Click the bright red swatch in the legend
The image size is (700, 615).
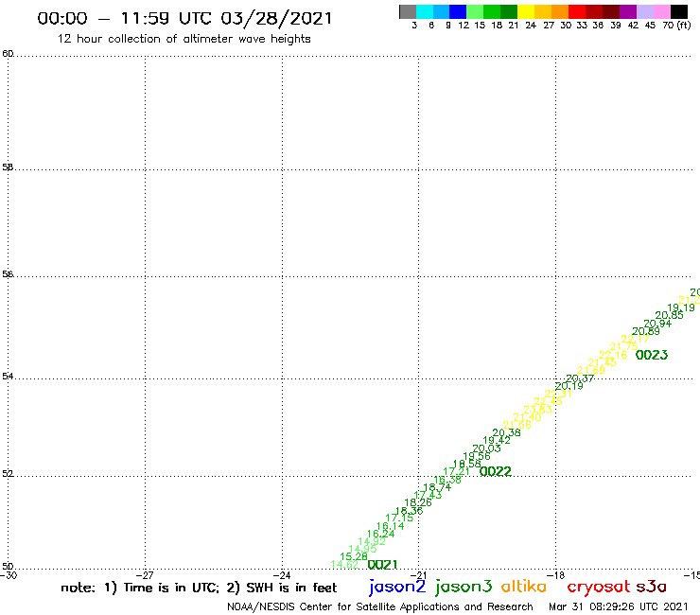click(x=577, y=11)
